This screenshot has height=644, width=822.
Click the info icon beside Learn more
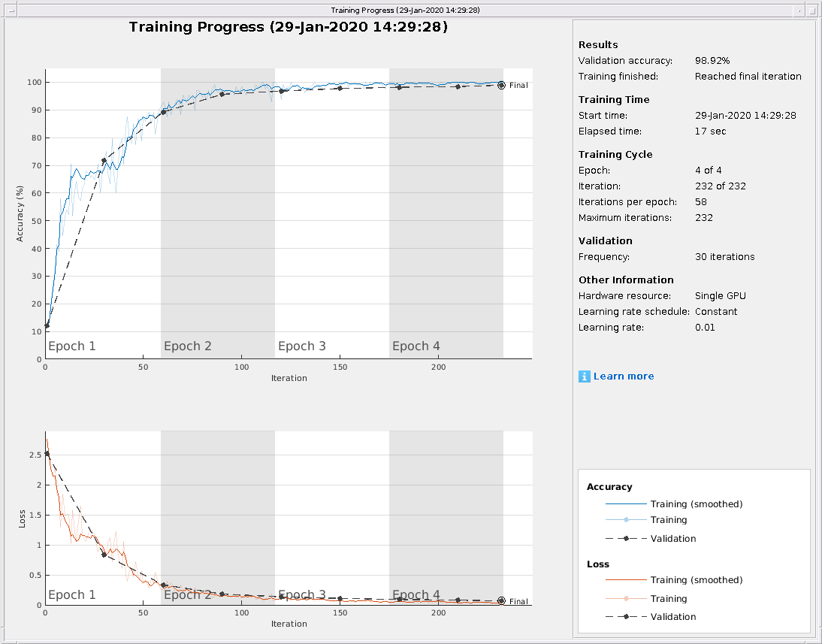(584, 376)
